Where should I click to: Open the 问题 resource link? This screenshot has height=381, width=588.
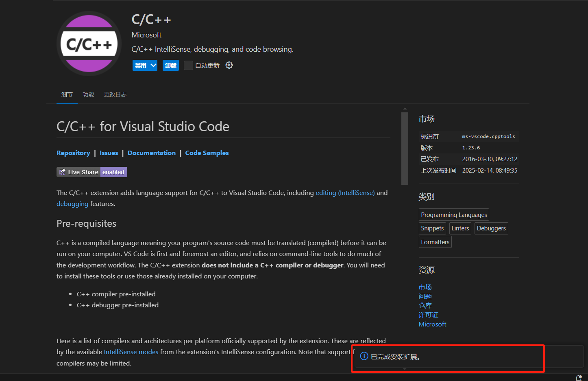[425, 297]
